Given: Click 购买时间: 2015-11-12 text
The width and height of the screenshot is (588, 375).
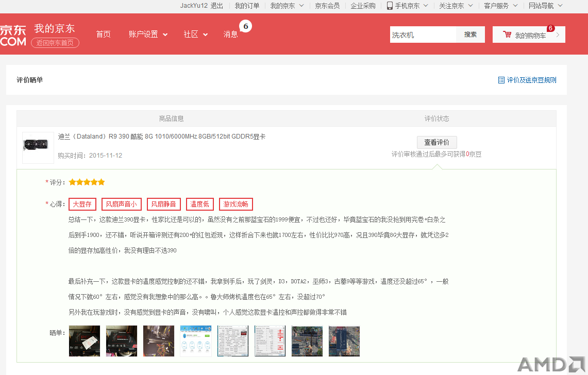Looking at the screenshot, I should tap(90, 156).
